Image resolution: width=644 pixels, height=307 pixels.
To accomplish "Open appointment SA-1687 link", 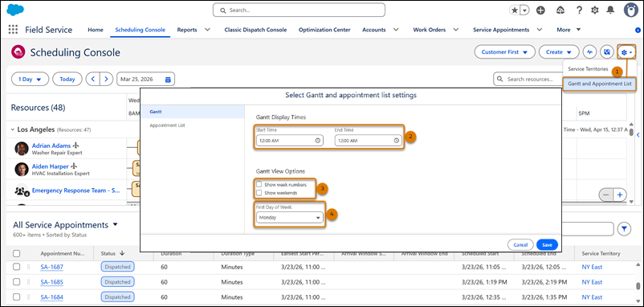I will pos(51,267).
